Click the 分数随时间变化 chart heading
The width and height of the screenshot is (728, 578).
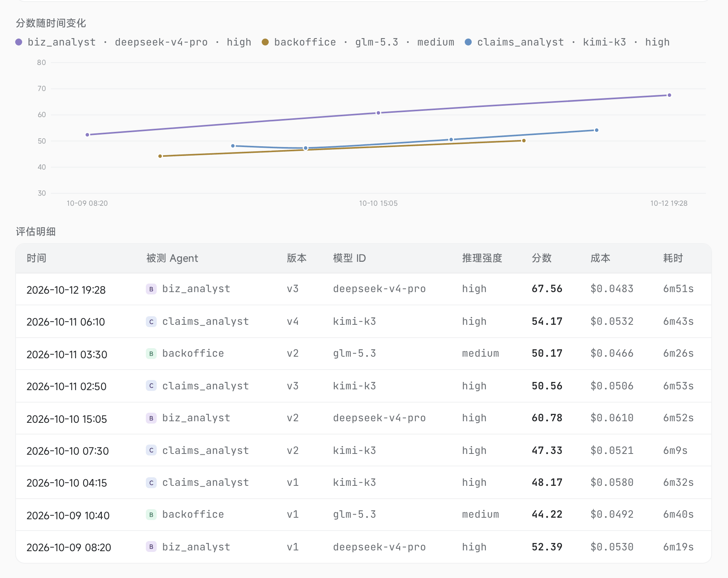(x=51, y=23)
